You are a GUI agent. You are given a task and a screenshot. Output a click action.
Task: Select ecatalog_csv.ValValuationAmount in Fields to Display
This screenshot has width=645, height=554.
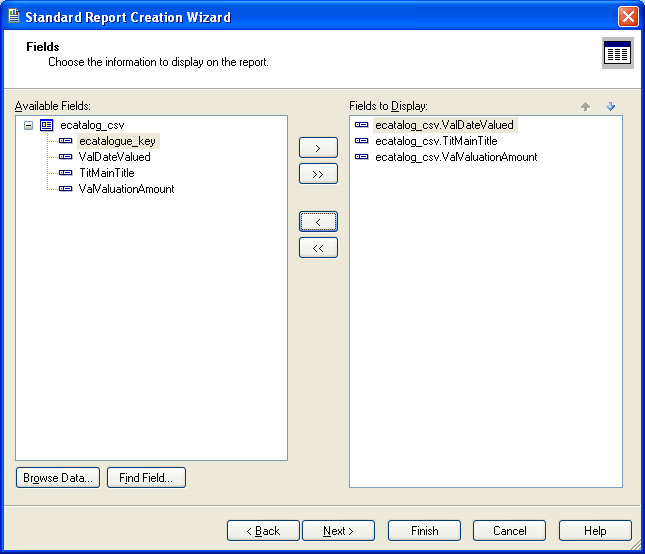click(456, 157)
